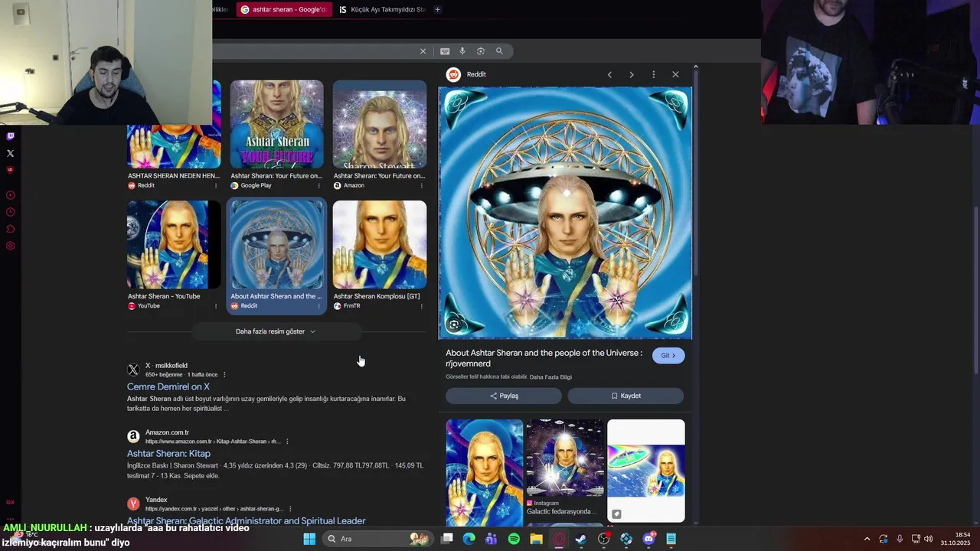The image size is (980, 551).
Task: Open the History clock icon in the sidebar
Action: coord(11,212)
